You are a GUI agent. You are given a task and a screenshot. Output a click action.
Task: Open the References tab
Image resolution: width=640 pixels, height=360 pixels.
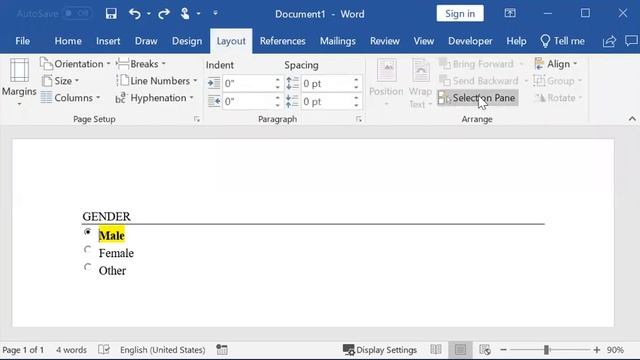point(282,41)
